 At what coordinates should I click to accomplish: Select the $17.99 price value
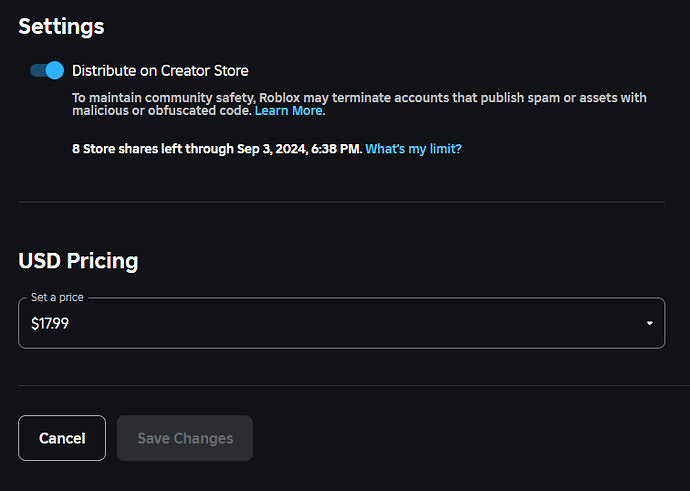tap(50, 324)
